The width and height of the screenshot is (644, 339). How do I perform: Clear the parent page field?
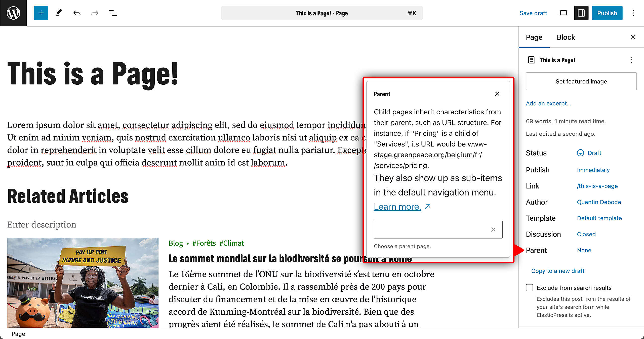click(x=493, y=229)
